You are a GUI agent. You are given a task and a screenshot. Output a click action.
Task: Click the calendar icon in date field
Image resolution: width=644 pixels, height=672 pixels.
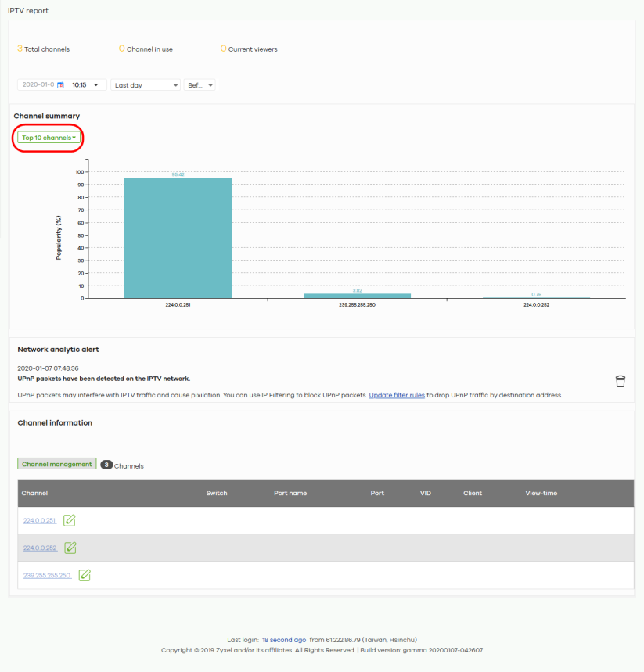pyautogui.click(x=60, y=85)
